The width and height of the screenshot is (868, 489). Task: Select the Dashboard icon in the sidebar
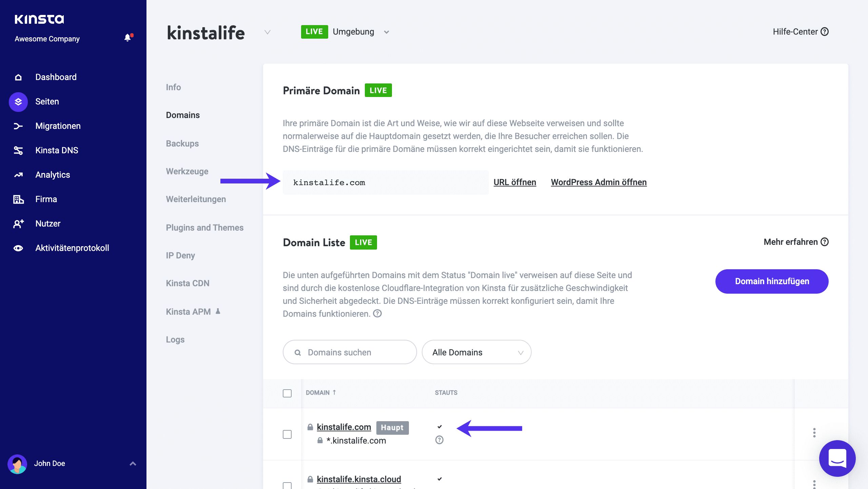click(18, 77)
